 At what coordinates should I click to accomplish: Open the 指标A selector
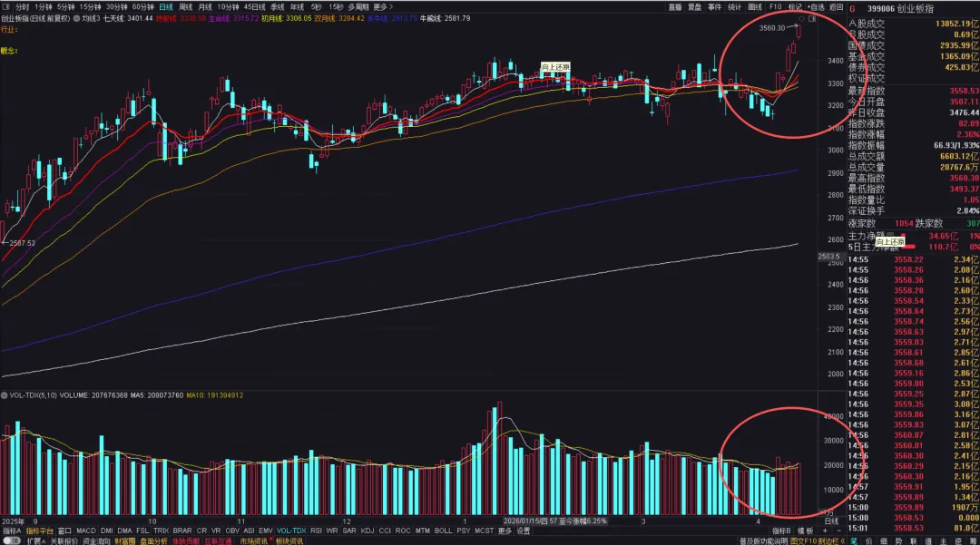11,530
